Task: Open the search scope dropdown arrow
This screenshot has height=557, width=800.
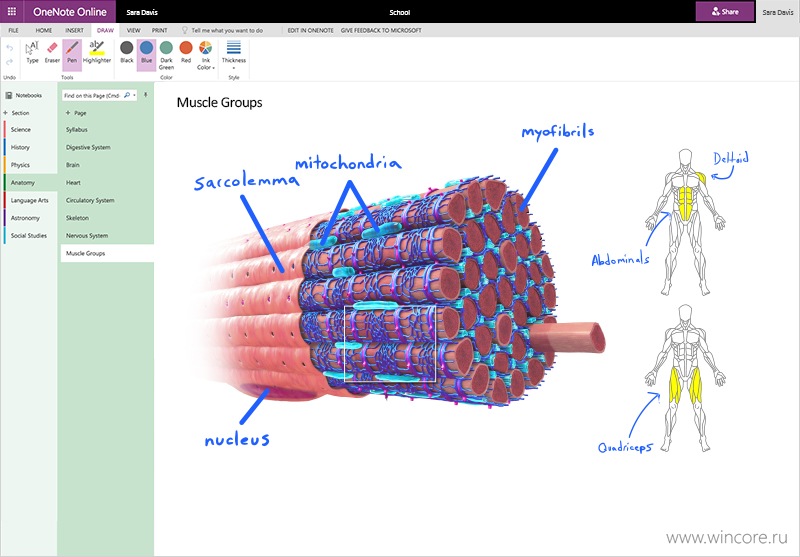Action: click(x=134, y=95)
